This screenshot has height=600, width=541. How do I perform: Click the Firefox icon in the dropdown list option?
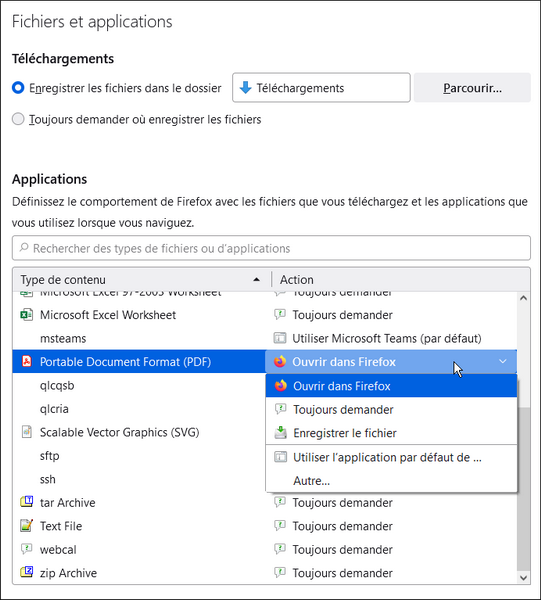pos(281,386)
